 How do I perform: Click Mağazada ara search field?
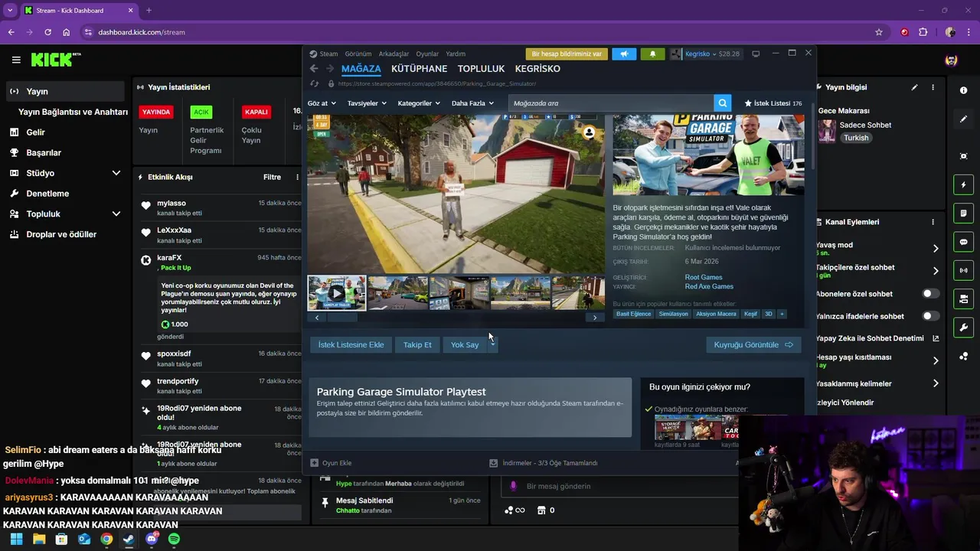611,103
